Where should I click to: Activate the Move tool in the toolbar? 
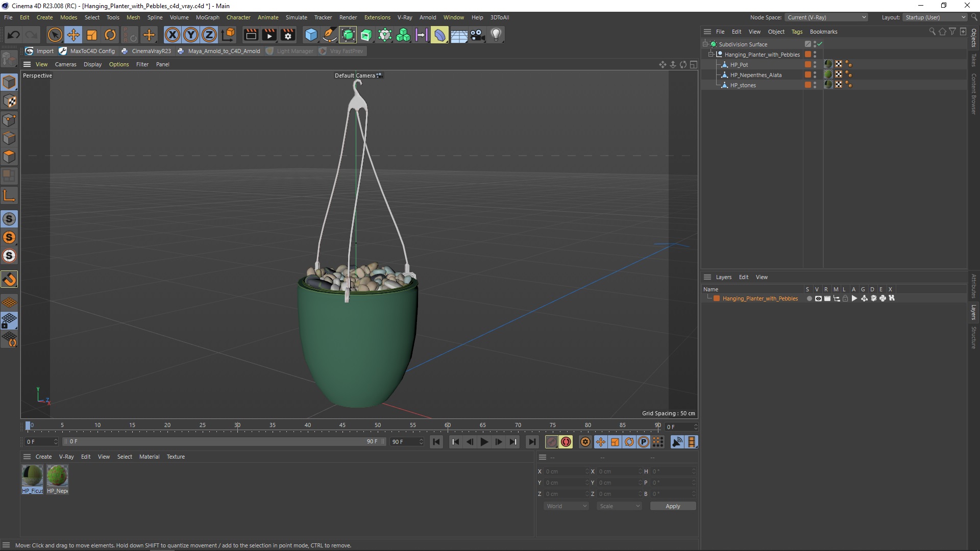coord(73,35)
